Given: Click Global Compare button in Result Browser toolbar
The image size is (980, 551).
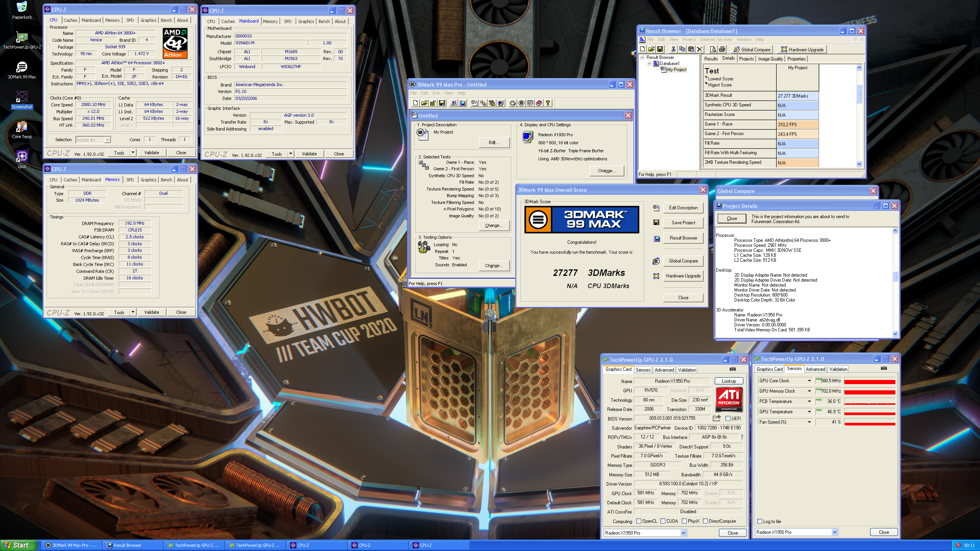Looking at the screenshot, I should pos(752,49).
